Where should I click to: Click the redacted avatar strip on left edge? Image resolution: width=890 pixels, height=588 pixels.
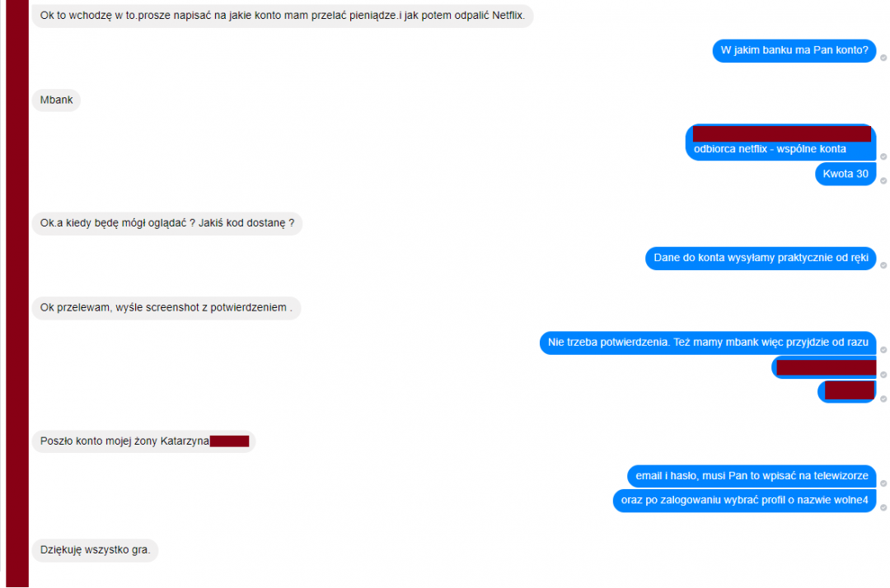[x=17, y=294]
